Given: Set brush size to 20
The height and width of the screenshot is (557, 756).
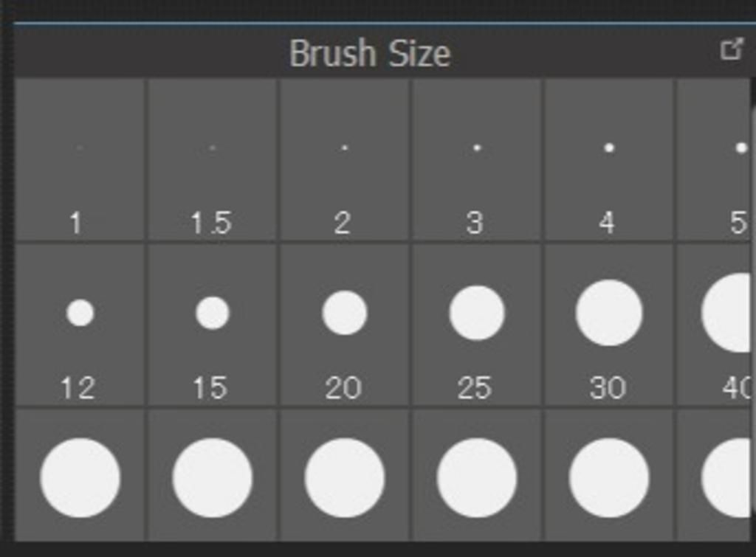Looking at the screenshot, I should [x=344, y=325].
